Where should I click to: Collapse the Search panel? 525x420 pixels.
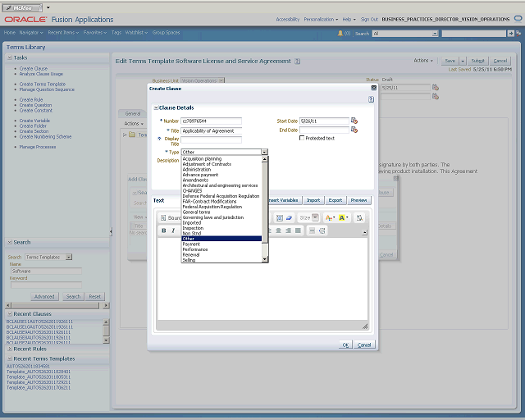pos(10,242)
